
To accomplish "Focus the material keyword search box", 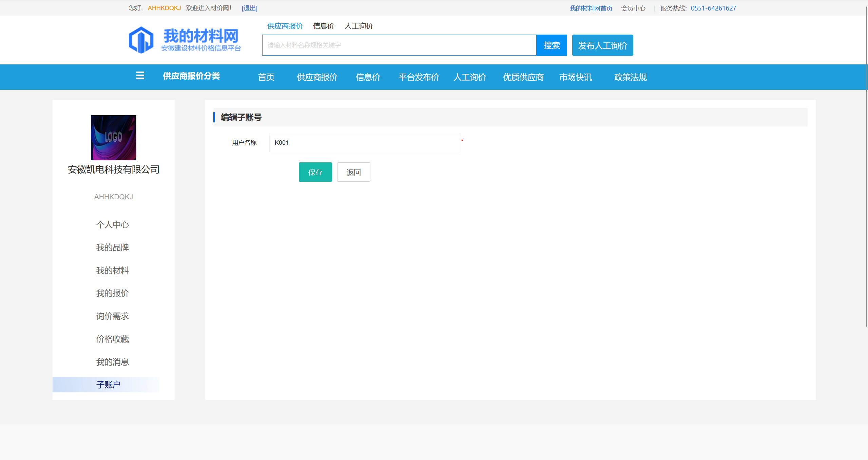I will 399,45.
